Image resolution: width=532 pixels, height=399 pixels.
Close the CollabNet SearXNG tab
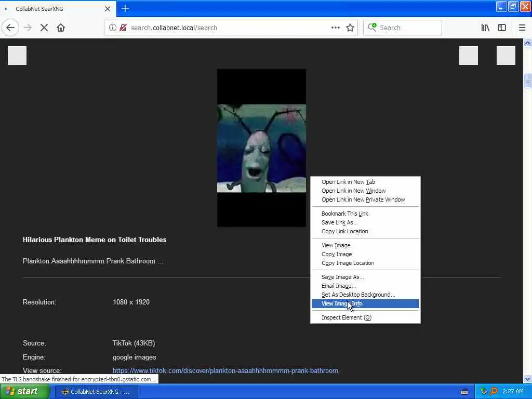click(107, 9)
